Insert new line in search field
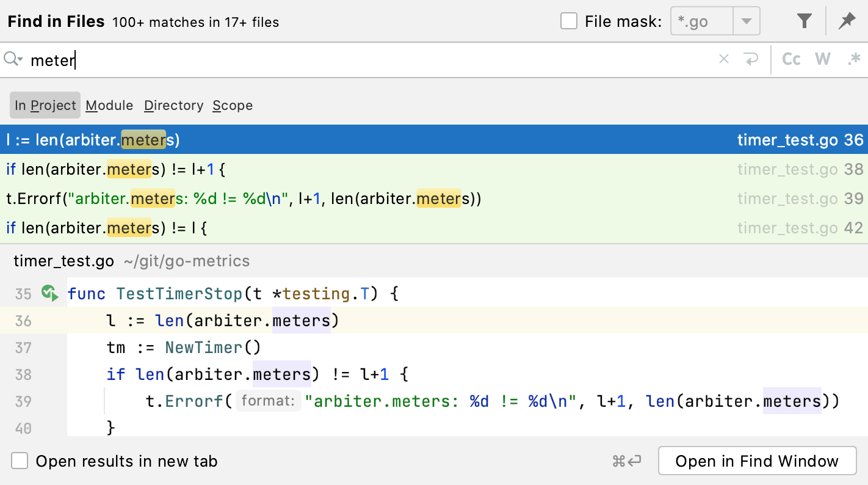Viewport: 868px width, 485px height. pos(750,59)
